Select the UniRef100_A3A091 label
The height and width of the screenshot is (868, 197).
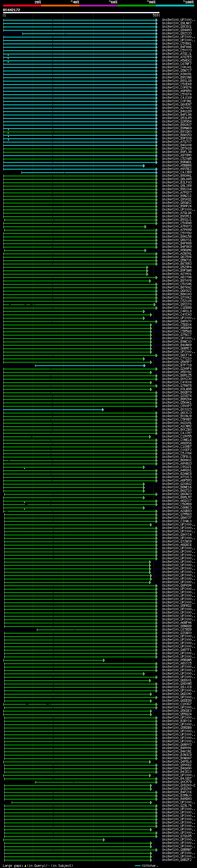tap(177, 74)
